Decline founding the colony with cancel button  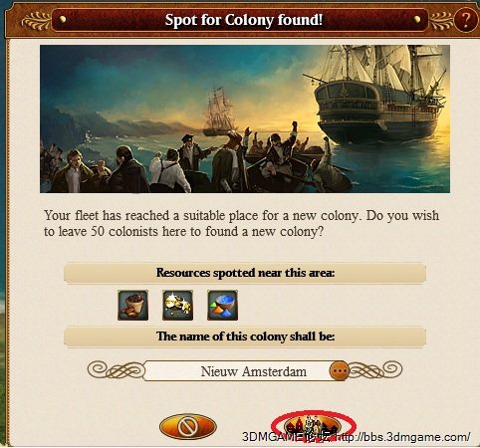point(188,426)
